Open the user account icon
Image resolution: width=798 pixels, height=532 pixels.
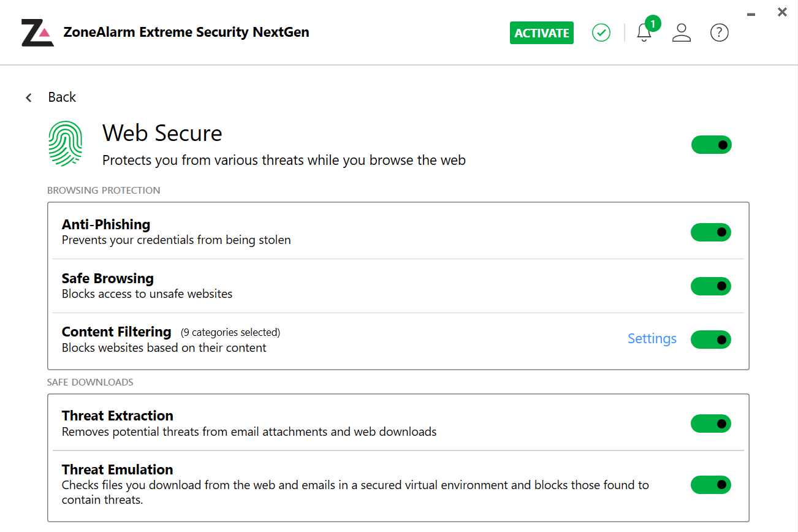click(682, 32)
